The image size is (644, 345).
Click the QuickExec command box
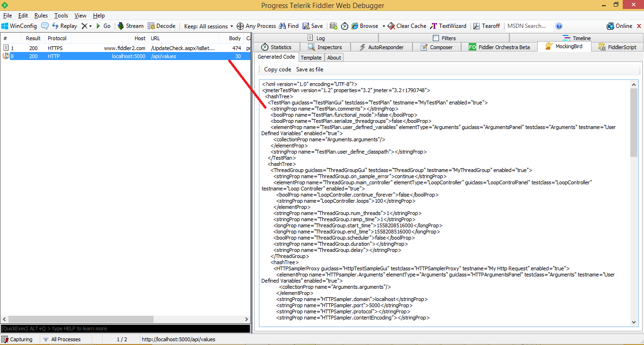(125, 328)
